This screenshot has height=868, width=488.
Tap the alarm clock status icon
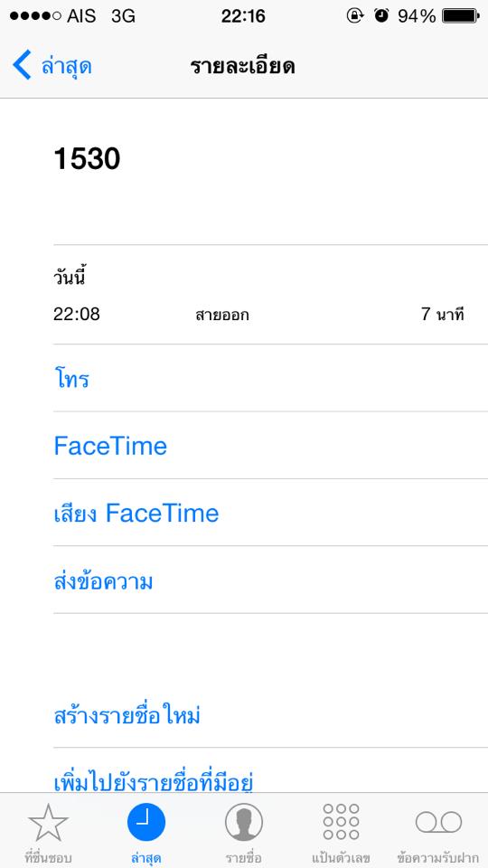pos(381,16)
